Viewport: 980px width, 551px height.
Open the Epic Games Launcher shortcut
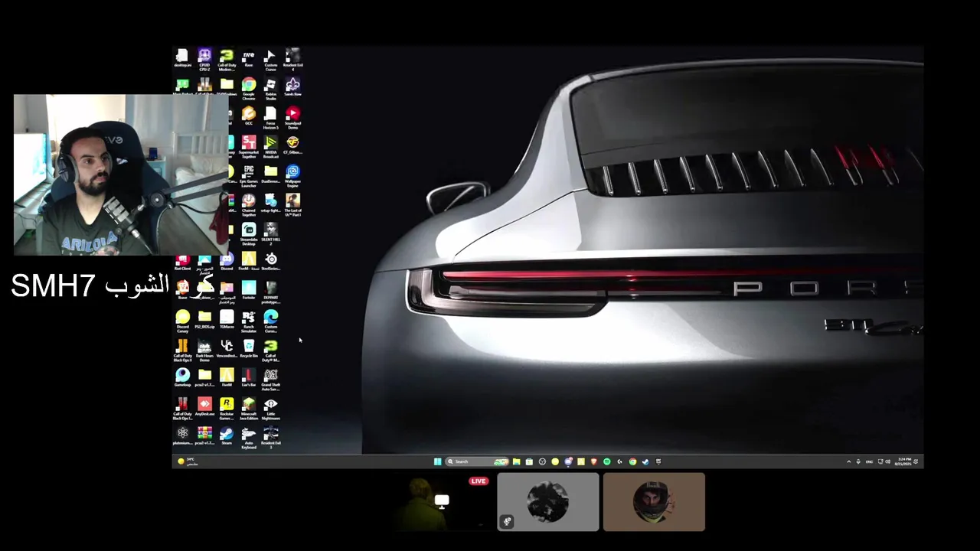249,177
